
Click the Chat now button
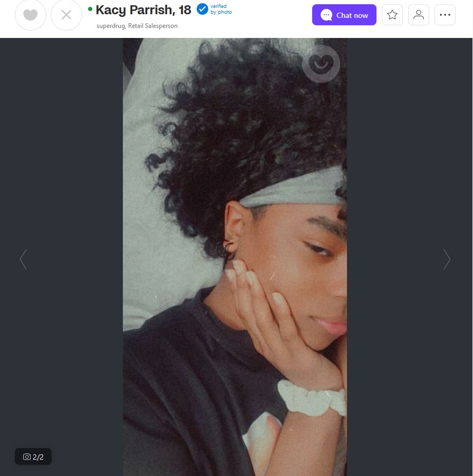point(344,15)
